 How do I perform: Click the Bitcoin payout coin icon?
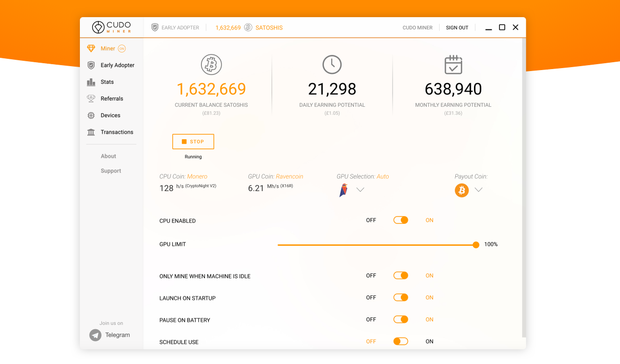coord(461,190)
